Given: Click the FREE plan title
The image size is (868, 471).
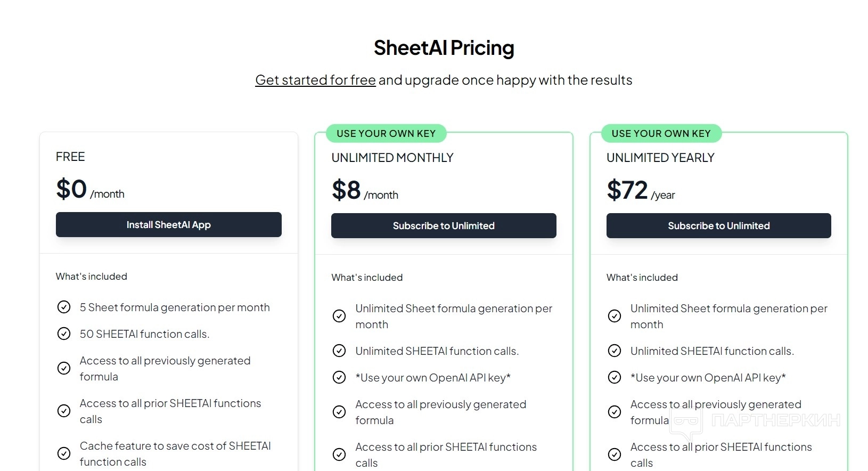Looking at the screenshot, I should 70,157.
